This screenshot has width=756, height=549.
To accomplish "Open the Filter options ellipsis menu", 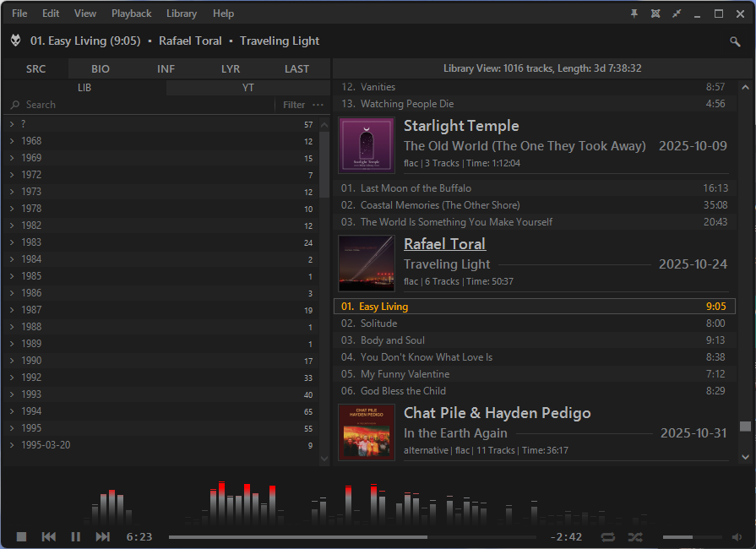I will tap(318, 105).
